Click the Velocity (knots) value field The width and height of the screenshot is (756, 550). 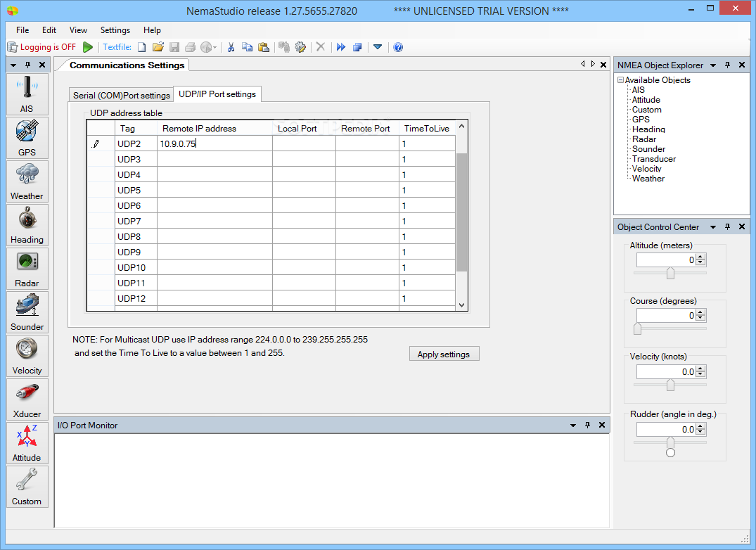point(666,371)
